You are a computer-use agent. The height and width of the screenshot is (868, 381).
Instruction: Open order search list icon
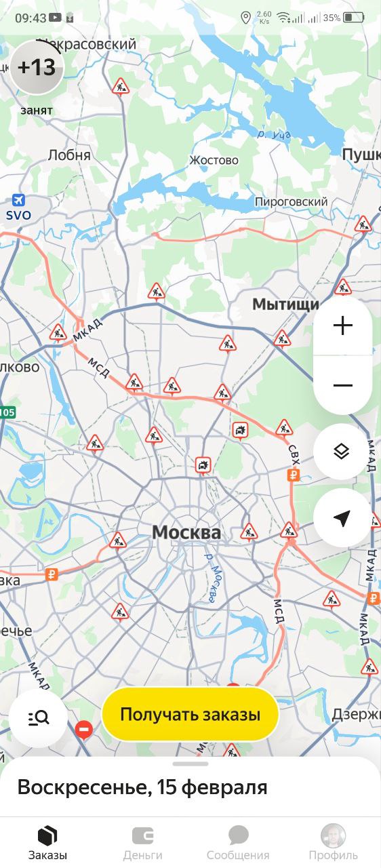[39, 718]
